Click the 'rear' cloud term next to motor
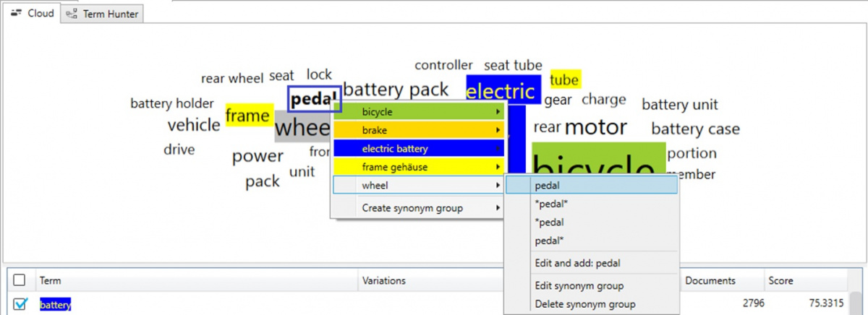This screenshot has width=868, height=315. pyautogui.click(x=547, y=128)
